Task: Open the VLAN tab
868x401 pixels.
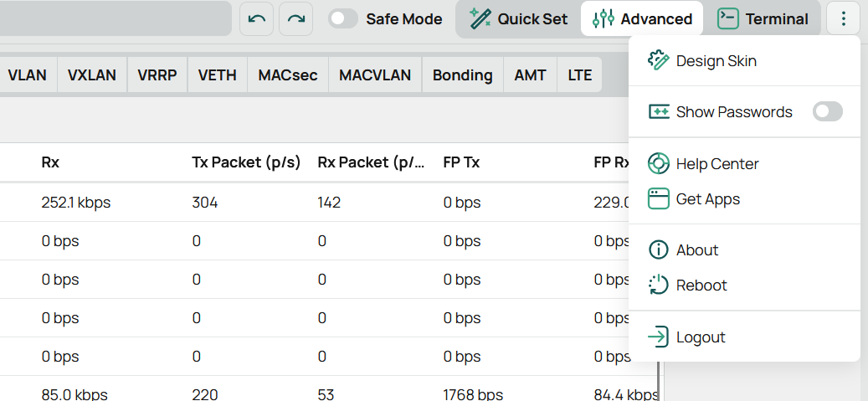Action: click(27, 75)
